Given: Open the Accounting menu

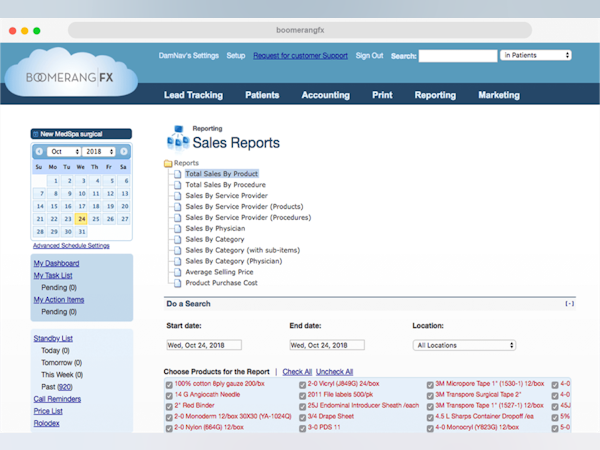Looking at the screenshot, I should [326, 95].
